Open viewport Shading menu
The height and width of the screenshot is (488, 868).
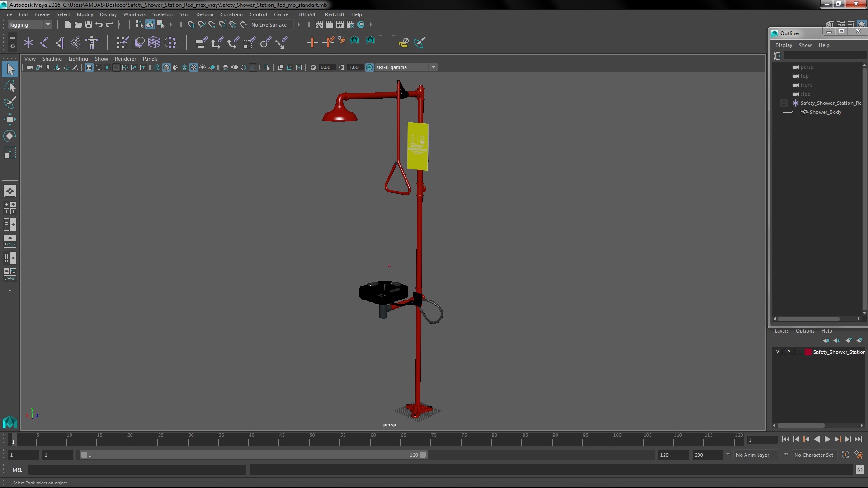click(52, 59)
